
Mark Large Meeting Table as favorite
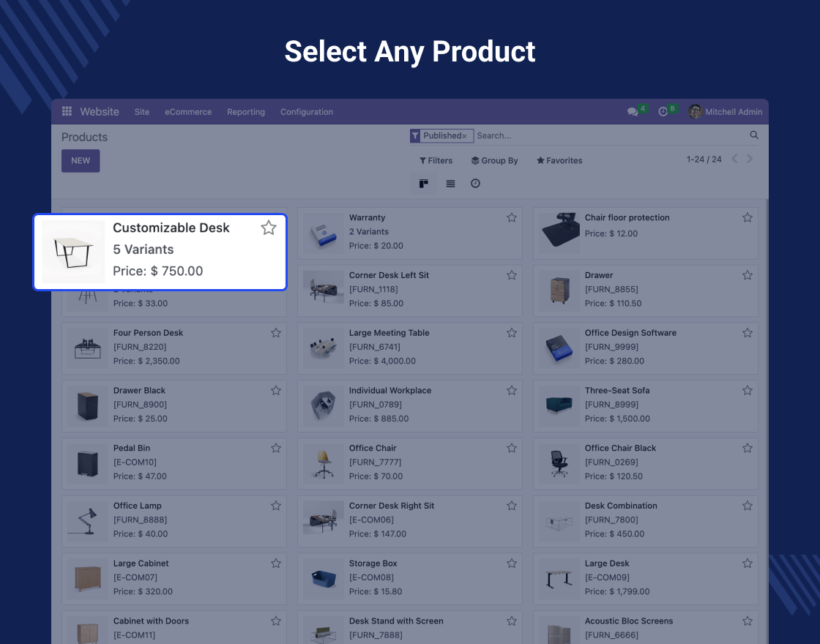tap(512, 332)
